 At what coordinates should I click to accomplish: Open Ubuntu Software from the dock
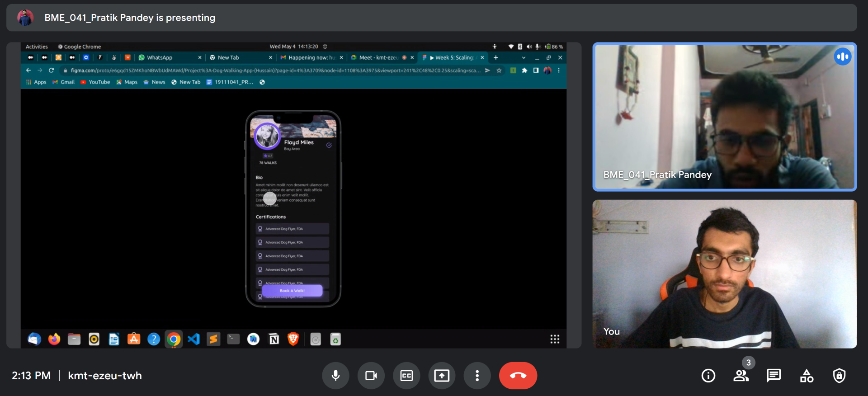[134, 339]
